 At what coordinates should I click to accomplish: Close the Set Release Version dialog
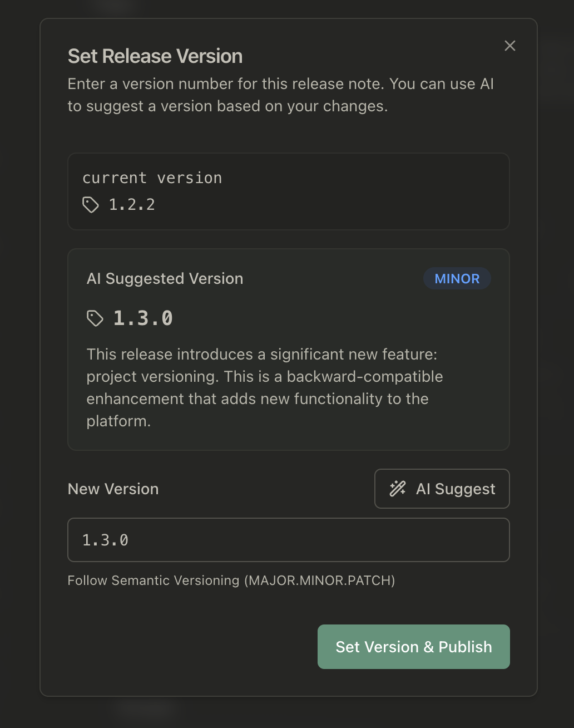click(x=509, y=46)
